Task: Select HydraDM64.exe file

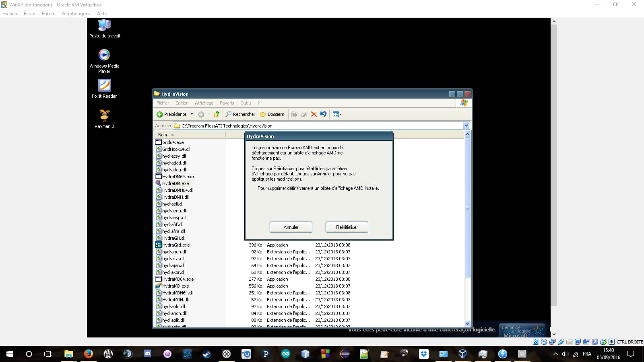Action: pyautogui.click(x=175, y=177)
